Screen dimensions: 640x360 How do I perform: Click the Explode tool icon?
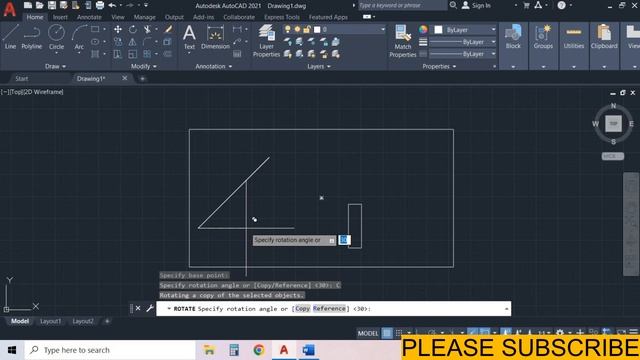167,42
